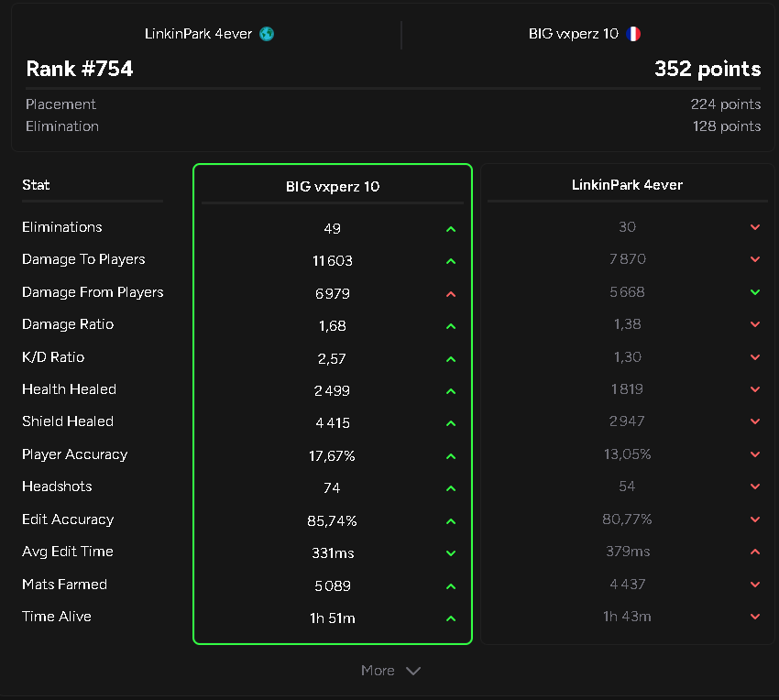Screen dimensions: 779x700
Task: Click the 1h 43m time alive value
Action: tap(627, 617)
